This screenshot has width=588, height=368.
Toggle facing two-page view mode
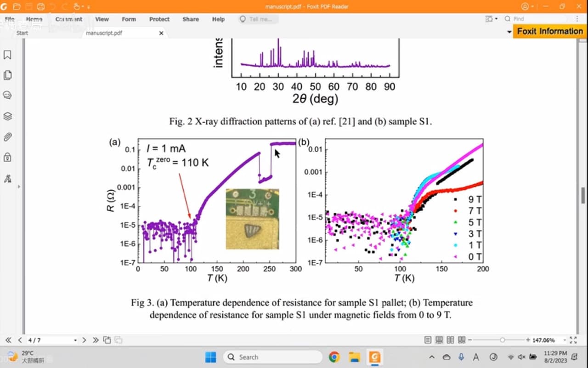[x=450, y=340]
